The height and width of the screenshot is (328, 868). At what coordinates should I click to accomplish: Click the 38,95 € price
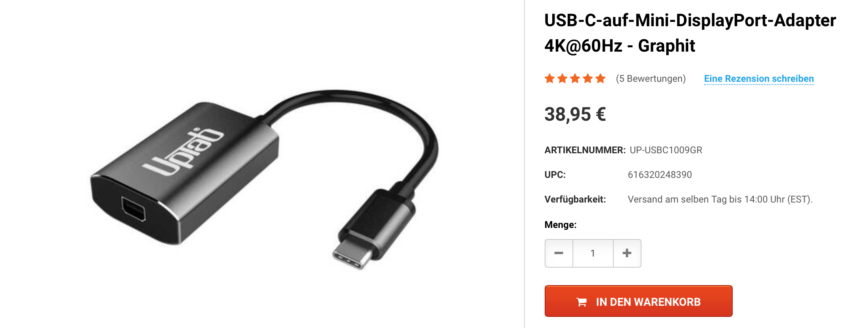coord(575,114)
